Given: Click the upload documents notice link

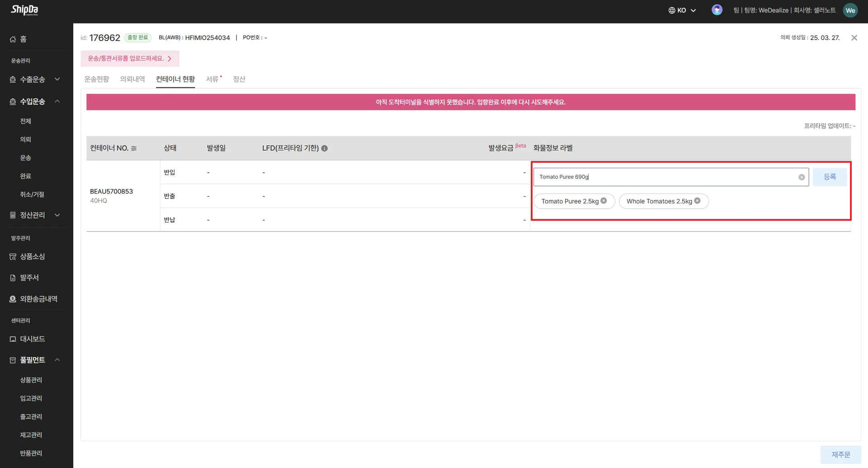Looking at the screenshot, I should tap(130, 59).
